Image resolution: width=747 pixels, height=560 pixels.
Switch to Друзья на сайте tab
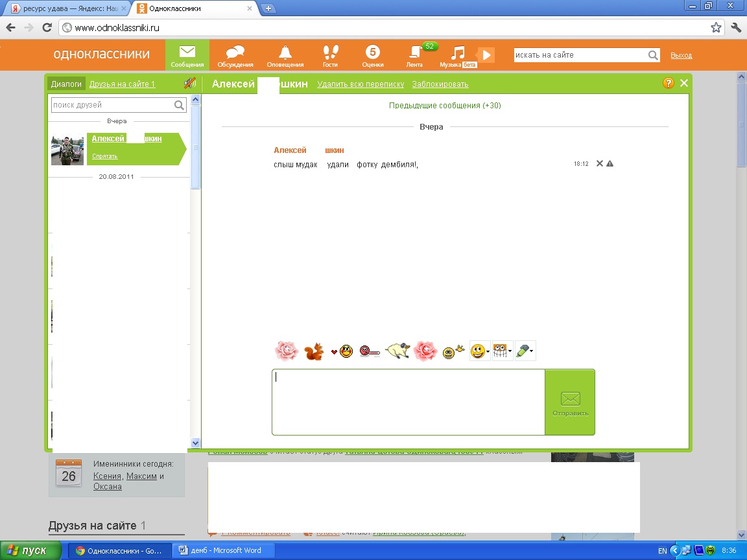coord(122,84)
